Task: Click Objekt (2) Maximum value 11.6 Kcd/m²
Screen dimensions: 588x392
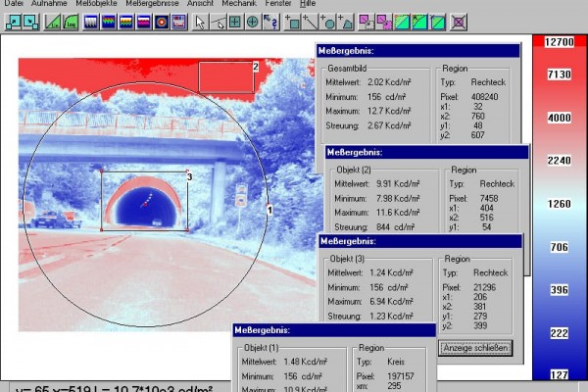Action: pyautogui.click(x=398, y=213)
